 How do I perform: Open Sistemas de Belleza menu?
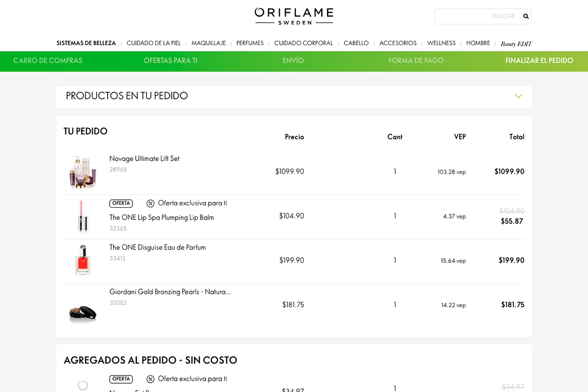click(x=86, y=43)
